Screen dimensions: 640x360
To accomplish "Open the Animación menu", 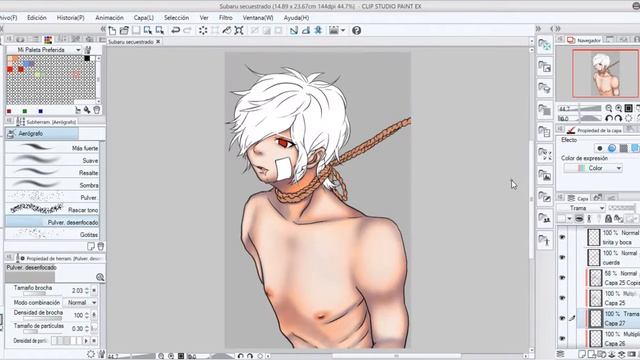I will click(x=109, y=18).
